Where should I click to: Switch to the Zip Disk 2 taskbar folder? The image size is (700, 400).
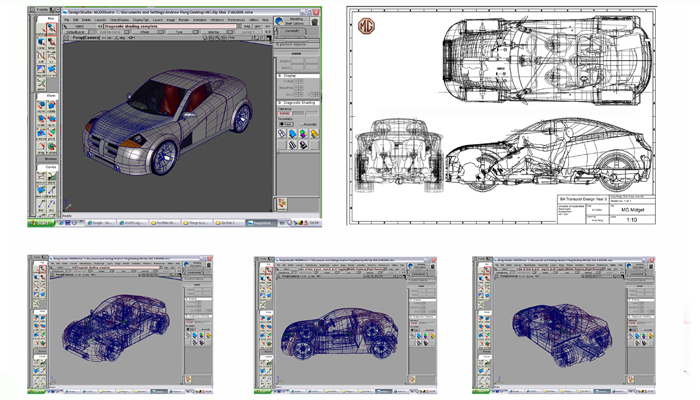[x=229, y=222]
